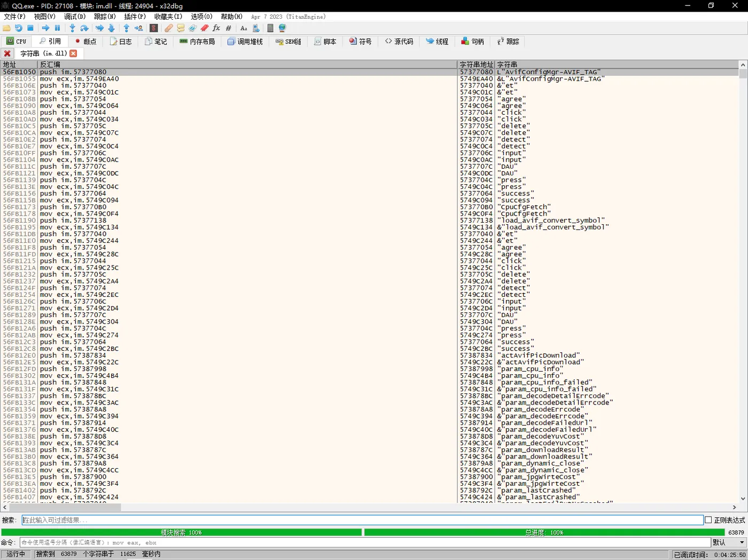
Task: Switch to the 线程 threads tab
Action: [437, 42]
